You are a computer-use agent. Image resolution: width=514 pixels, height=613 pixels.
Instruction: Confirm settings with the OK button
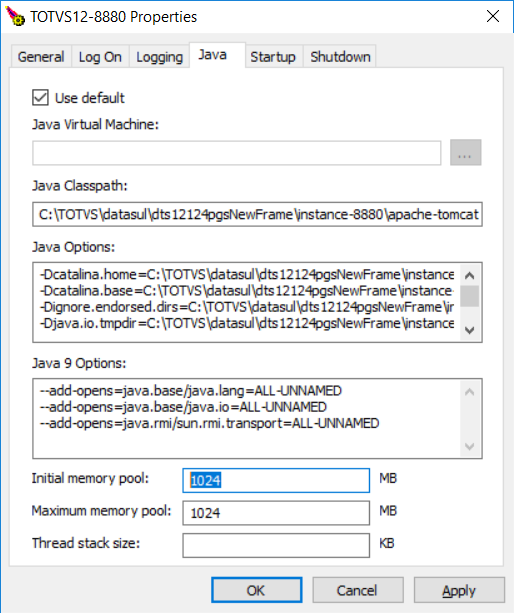(256, 590)
